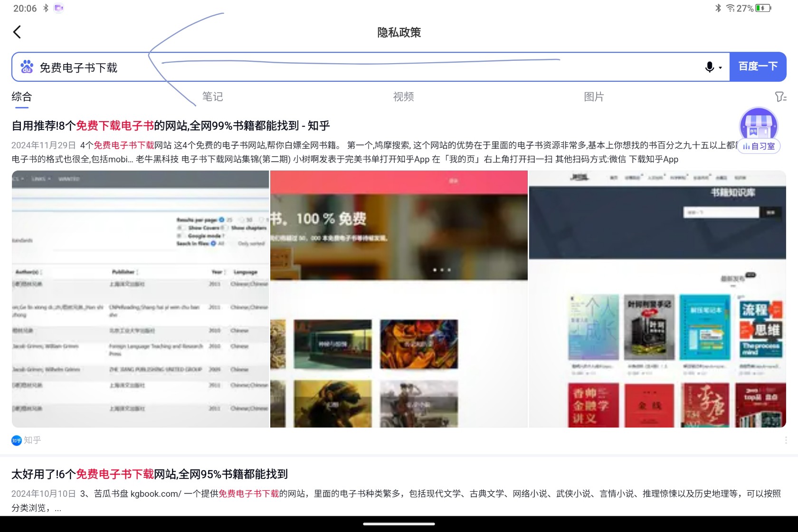Click the 百度一下 search button
Image resolution: width=798 pixels, height=532 pixels.
point(758,66)
